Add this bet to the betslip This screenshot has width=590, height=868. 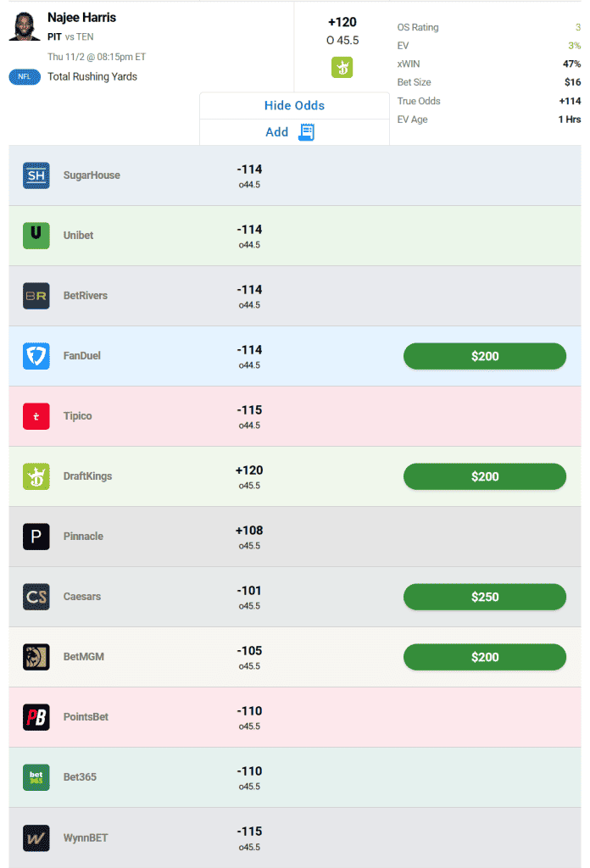click(290, 132)
